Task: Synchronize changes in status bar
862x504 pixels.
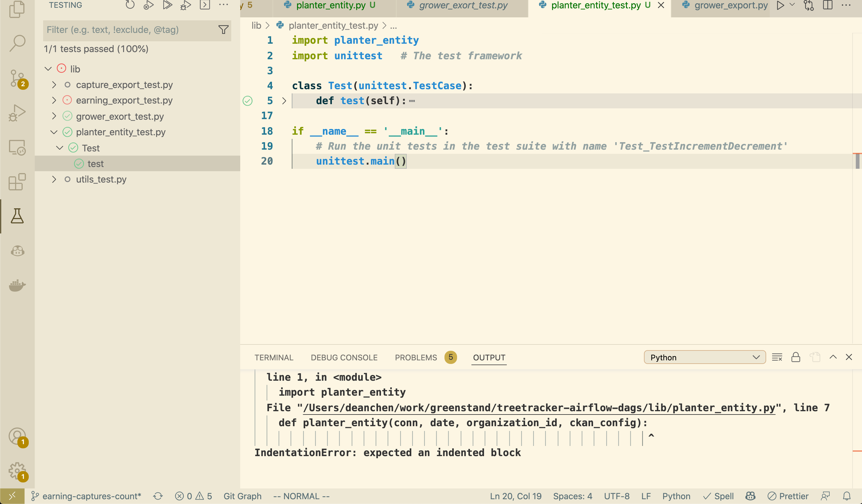Action: 158,496
